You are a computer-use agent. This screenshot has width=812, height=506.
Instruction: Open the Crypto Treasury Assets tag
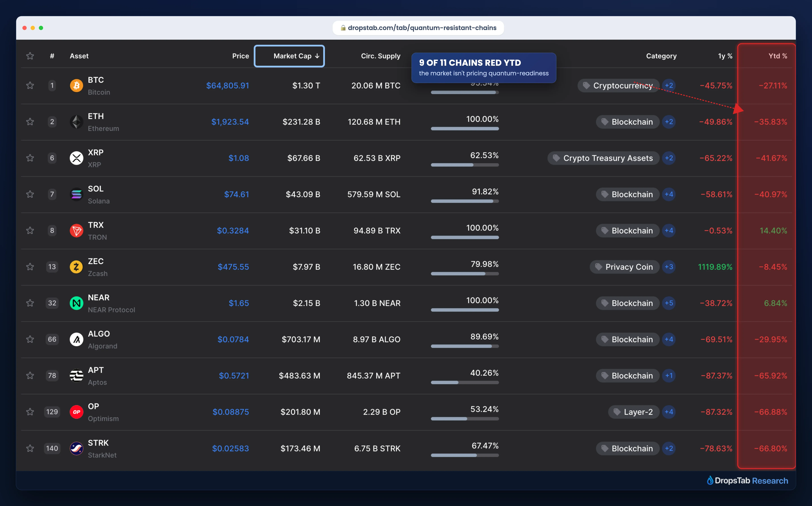(603, 158)
